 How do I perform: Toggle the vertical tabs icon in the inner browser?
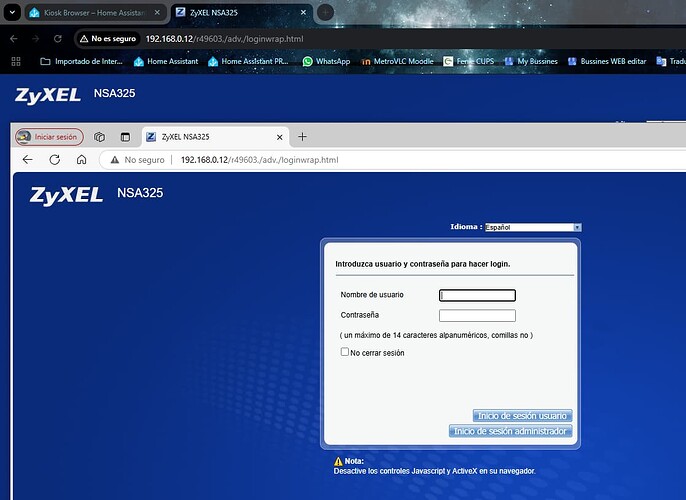125,137
